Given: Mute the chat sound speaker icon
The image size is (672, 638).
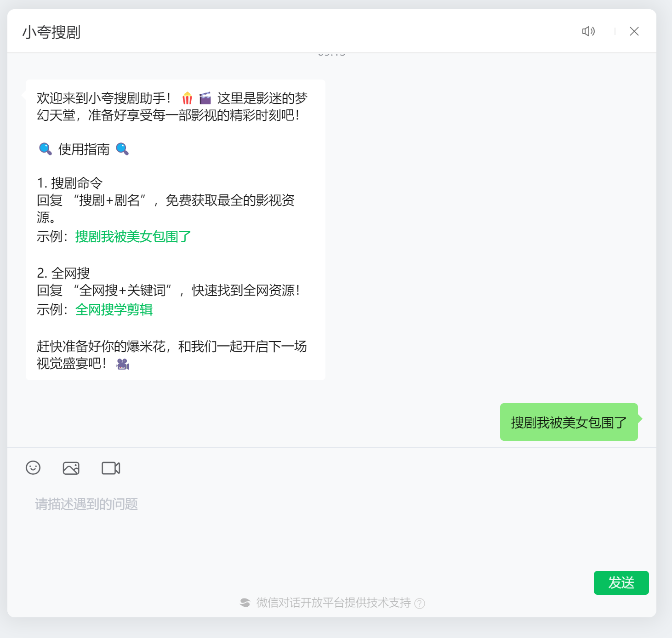Looking at the screenshot, I should [588, 31].
